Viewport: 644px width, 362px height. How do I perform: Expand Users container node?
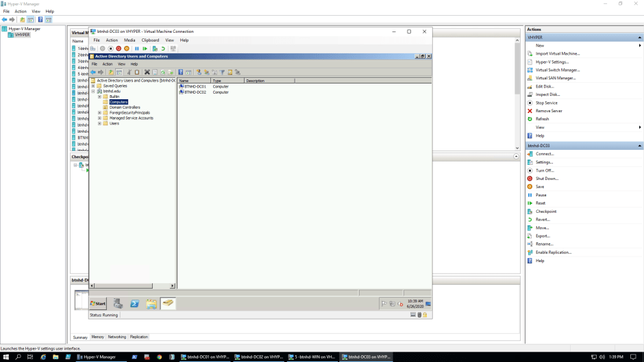point(99,124)
